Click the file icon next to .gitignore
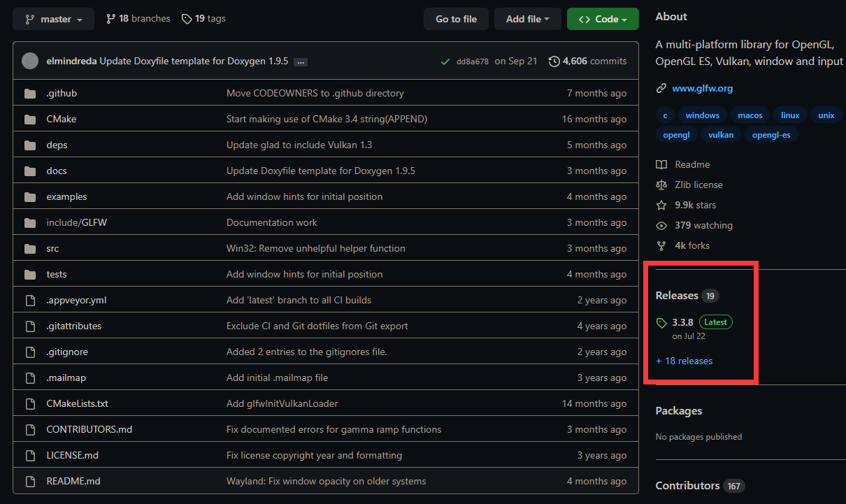846x504 pixels. coord(30,352)
